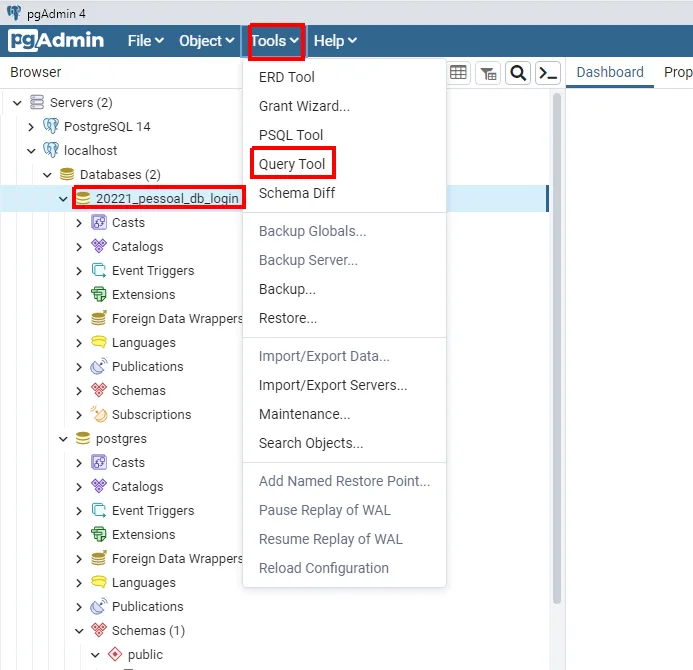The image size is (693, 670).
Task: Click the Extensions icon under postgres database
Action: click(x=99, y=534)
